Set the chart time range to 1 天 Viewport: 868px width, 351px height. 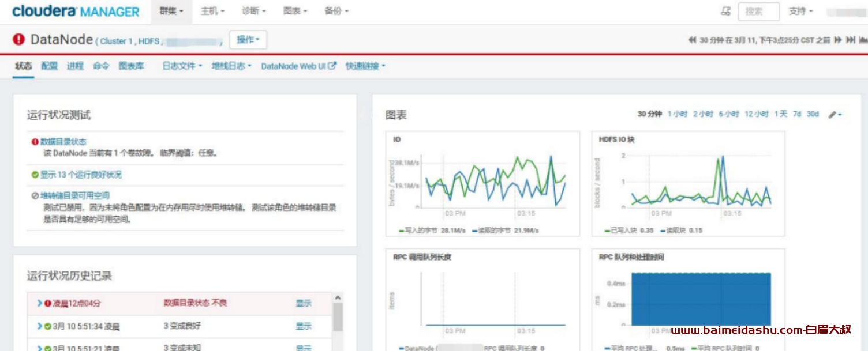pos(781,114)
